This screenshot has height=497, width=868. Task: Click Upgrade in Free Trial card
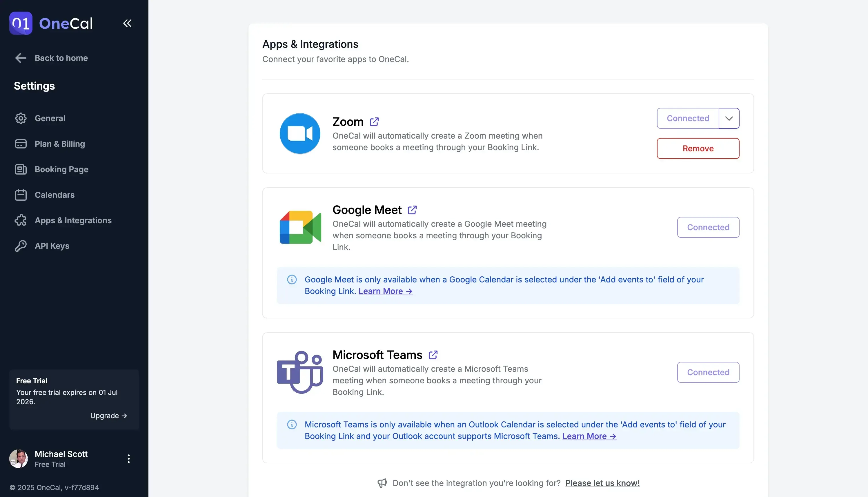pyautogui.click(x=108, y=416)
